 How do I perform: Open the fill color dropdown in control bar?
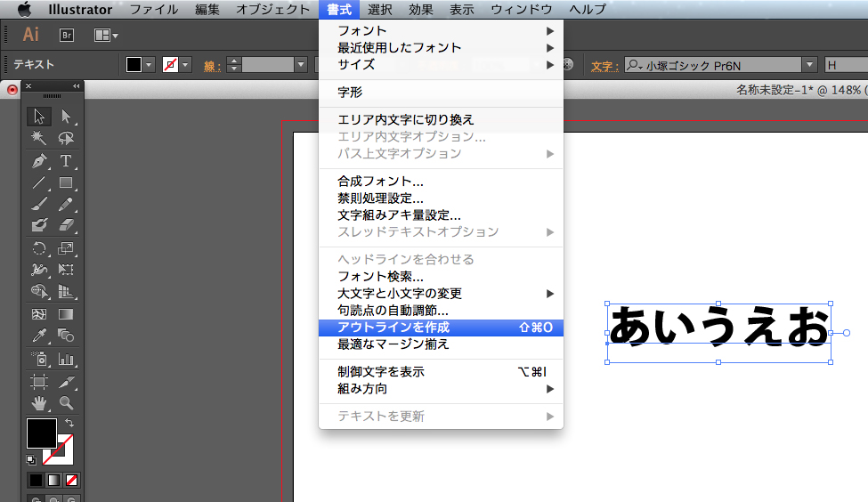coord(149,65)
